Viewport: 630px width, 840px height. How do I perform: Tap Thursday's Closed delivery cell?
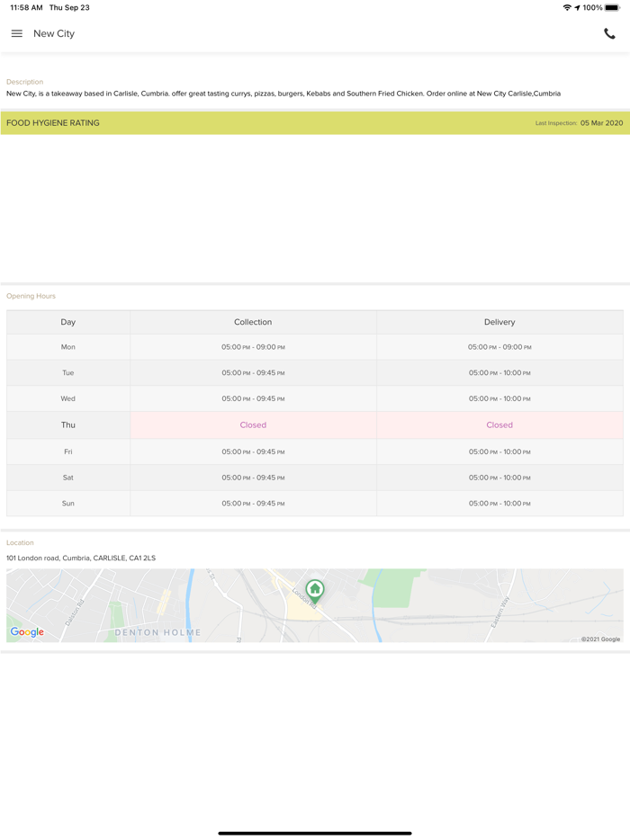point(499,425)
